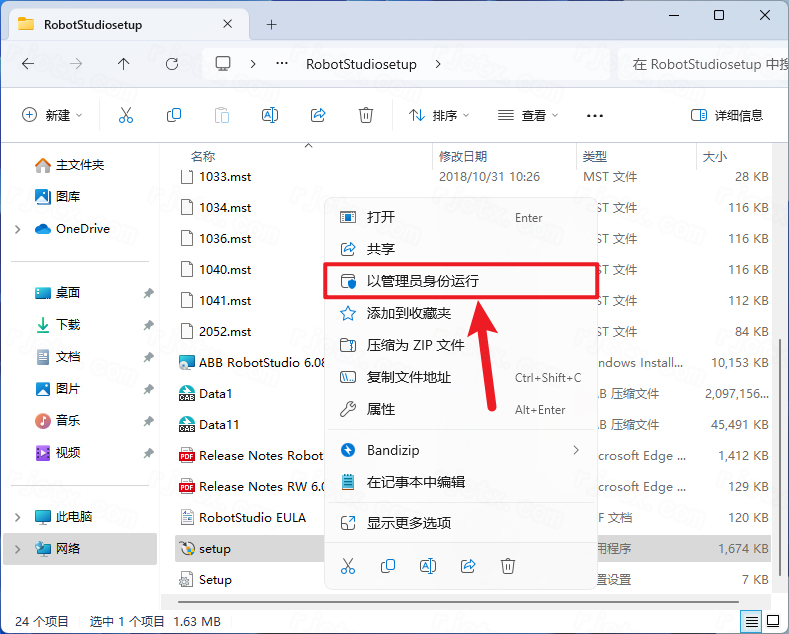This screenshot has width=789, height=634.
Task: Click the copy icon in top toolbar
Action: click(174, 115)
